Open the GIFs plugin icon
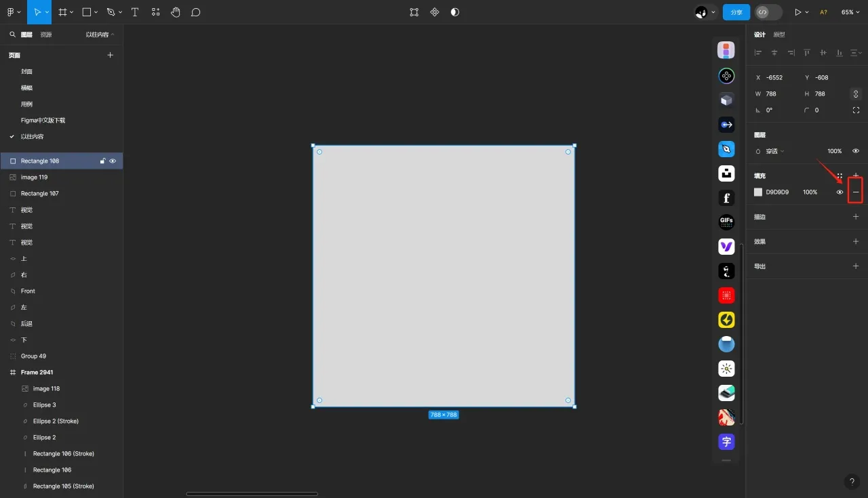This screenshot has height=498, width=868. [726, 222]
